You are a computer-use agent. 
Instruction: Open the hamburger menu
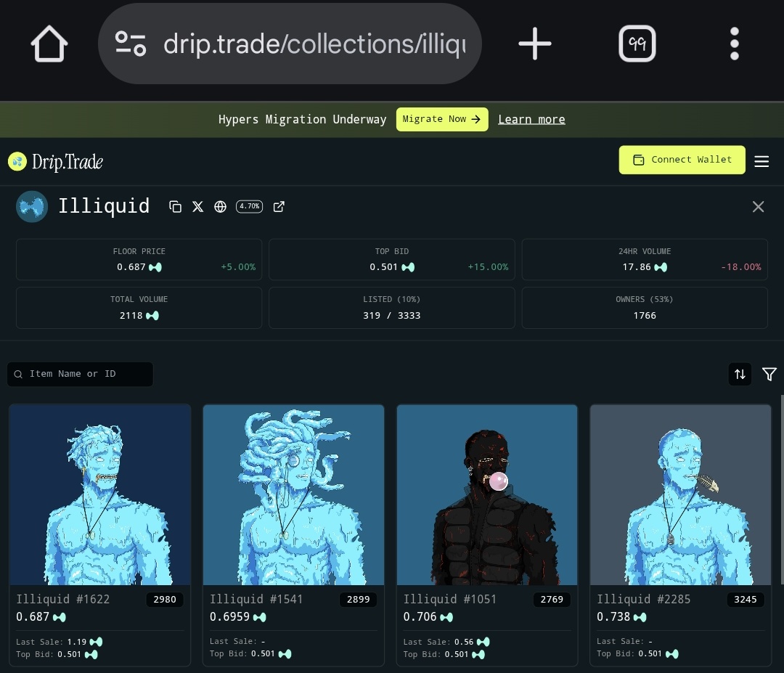761,161
